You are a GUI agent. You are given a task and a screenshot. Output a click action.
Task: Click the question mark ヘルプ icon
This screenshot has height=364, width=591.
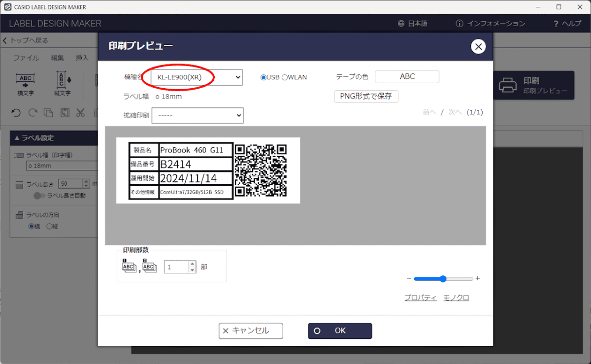(556, 24)
